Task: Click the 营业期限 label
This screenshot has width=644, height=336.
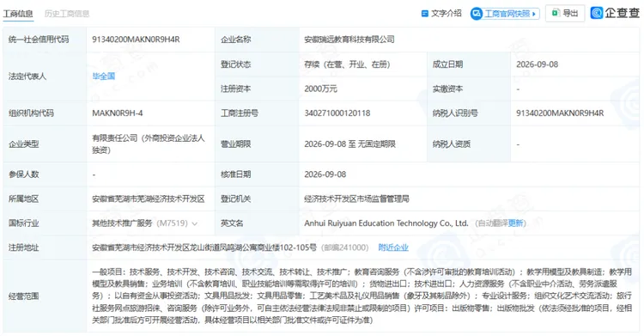Action: pyautogui.click(x=236, y=144)
